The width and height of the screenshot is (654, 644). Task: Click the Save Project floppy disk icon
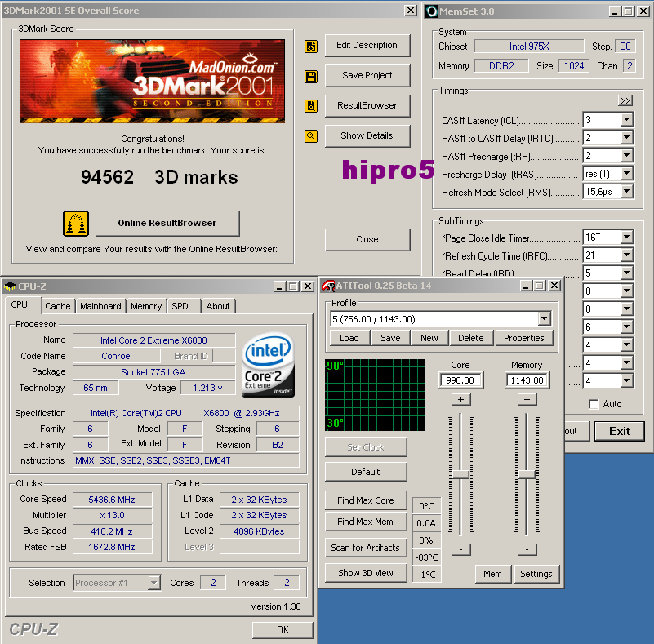[x=310, y=76]
